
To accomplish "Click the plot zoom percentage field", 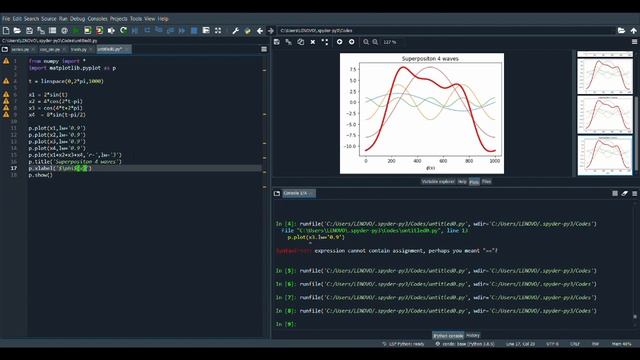I will (x=390, y=42).
